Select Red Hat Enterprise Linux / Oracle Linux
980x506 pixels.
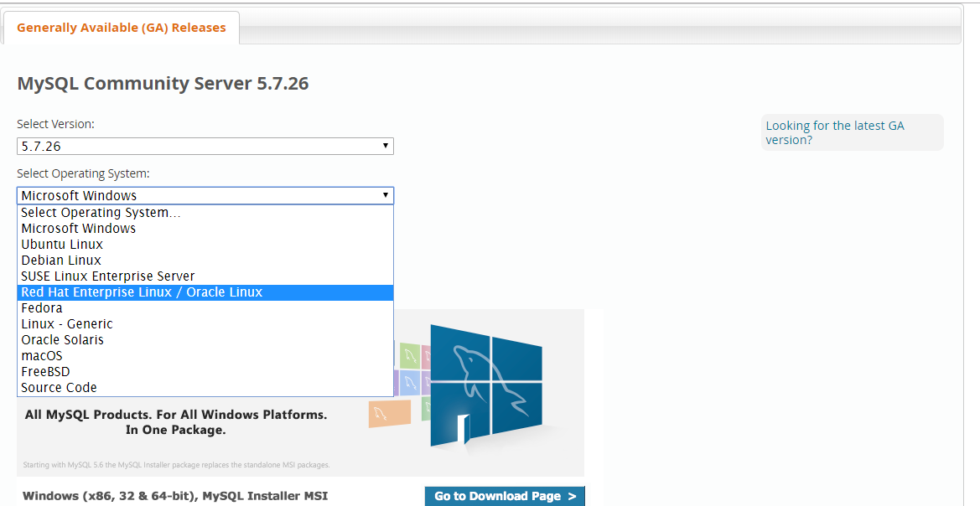(205, 292)
